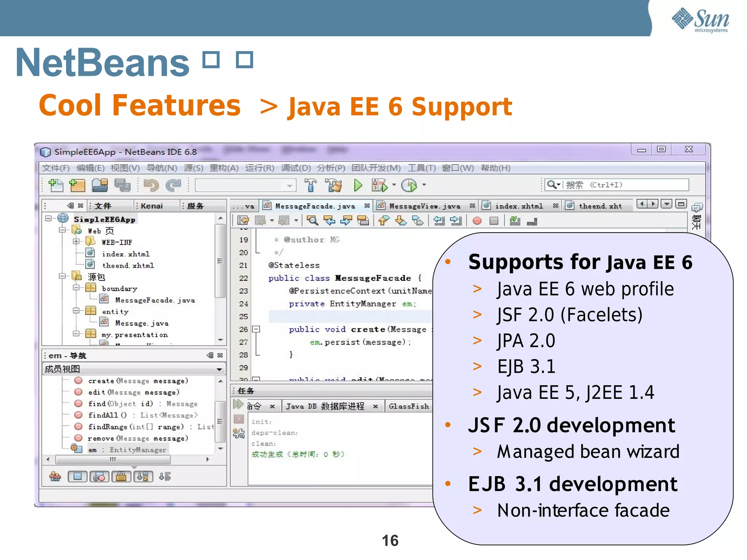This screenshot has height=560, width=747.
Task: Click the Undo arrow toolbar icon
Action: [151, 185]
